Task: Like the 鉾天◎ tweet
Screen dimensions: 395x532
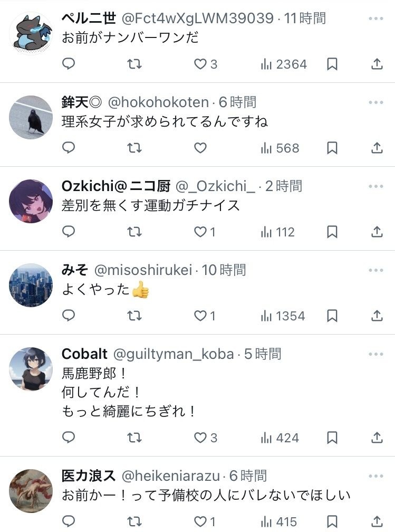Action: pyautogui.click(x=200, y=148)
